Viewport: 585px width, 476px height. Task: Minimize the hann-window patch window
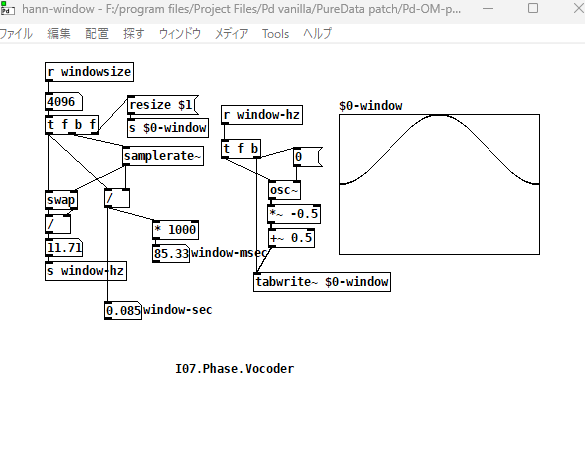tap(488, 9)
